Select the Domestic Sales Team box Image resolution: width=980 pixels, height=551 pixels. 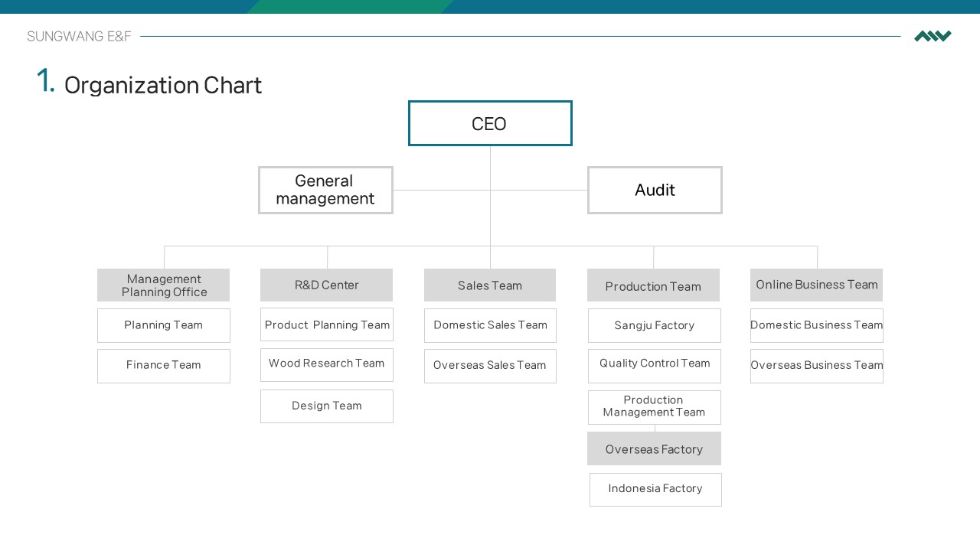point(490,325)
